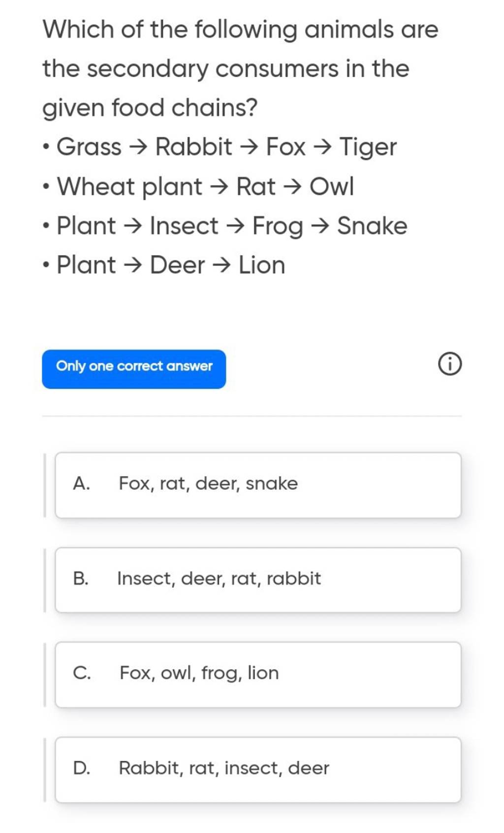Click the letter label A in option card

pos(83,484)
